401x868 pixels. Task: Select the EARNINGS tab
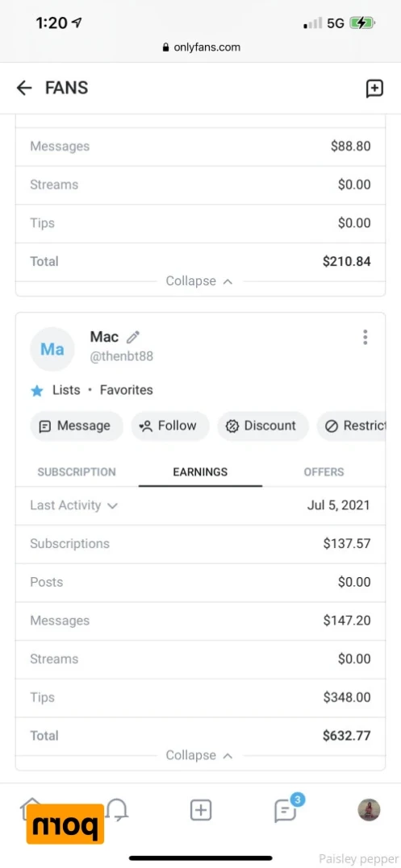(200, 472)
